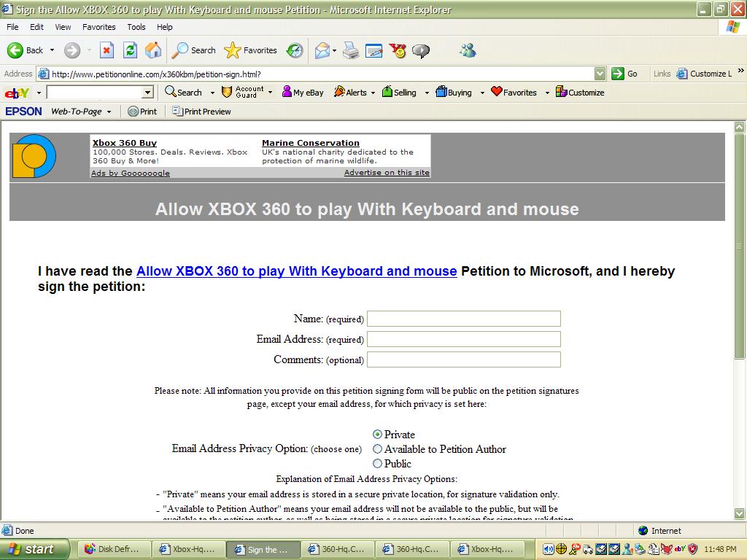Open the Marine Conservation ad link
This screenshot has width=747, height=560.
[x=311, y=143]
